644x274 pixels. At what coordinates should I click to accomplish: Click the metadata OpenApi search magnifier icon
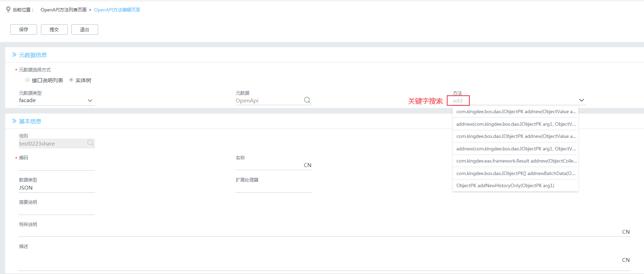[307, 100]
